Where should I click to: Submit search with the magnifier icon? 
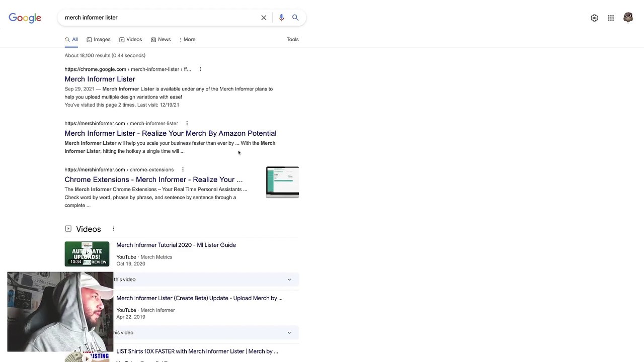[x=295, y=18]
